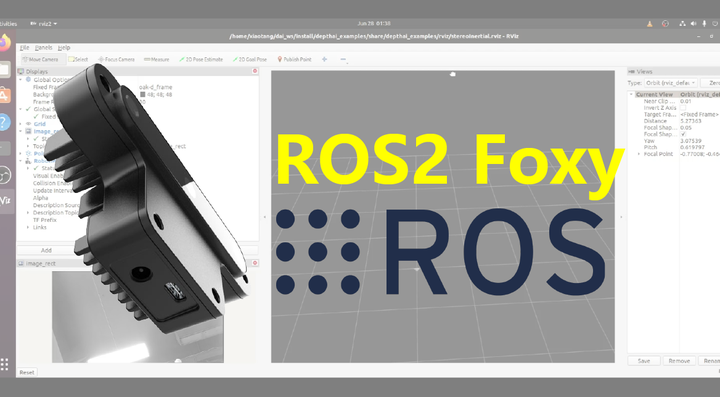This screenshot has height=397, width=720.
Task: Open the Help icon in the dock
Action: tap(4, 122)
